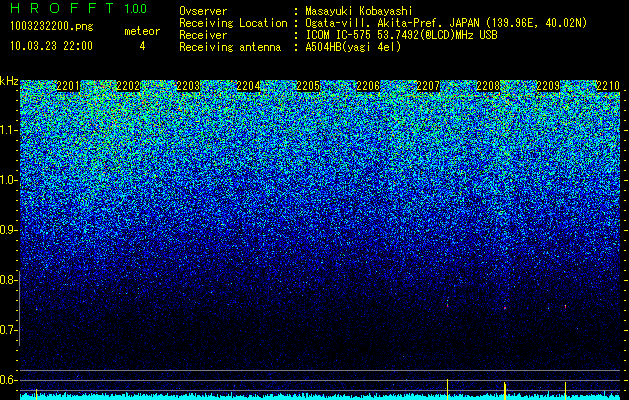Select the receiver text ICOM IC-575 53.7492
This screenshot has height=400, width=629.
[x=364, y=35]
